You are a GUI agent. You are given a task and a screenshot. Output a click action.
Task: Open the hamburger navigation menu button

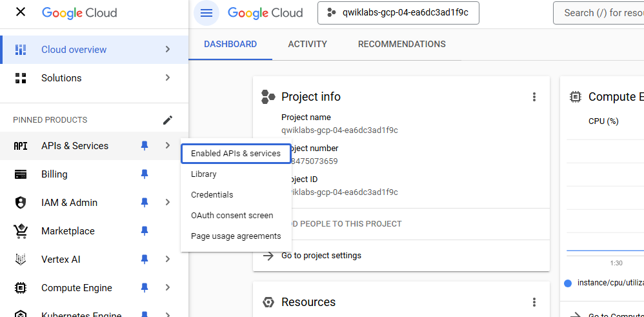point(206,13)
